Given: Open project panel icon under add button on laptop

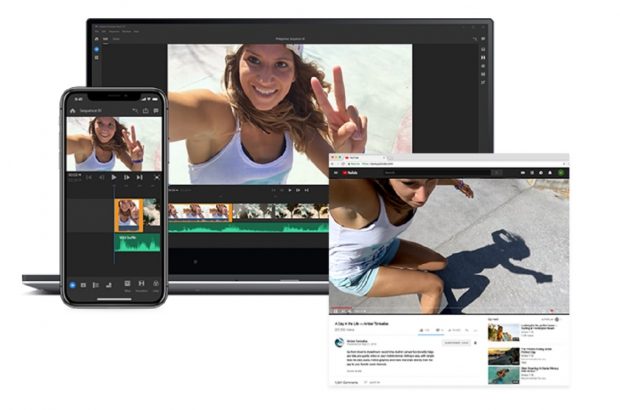Looking at the screenshot, I should pos(97,58).
